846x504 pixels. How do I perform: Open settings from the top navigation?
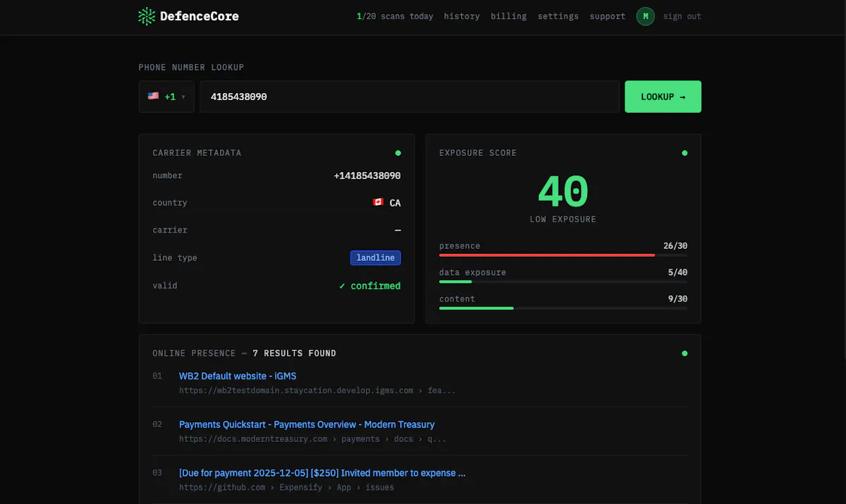coord(558,16)
